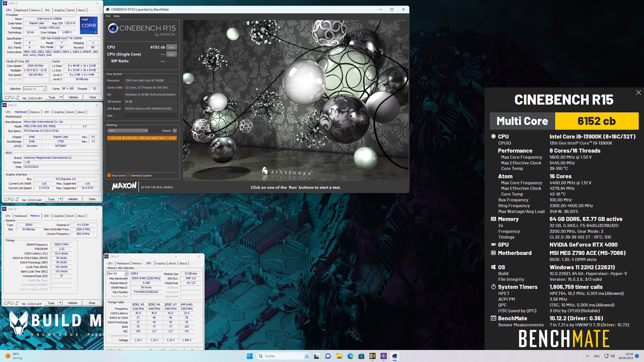
Task: Click the 13th Gen Processor field in Cinebench
Action: [150, 80]
